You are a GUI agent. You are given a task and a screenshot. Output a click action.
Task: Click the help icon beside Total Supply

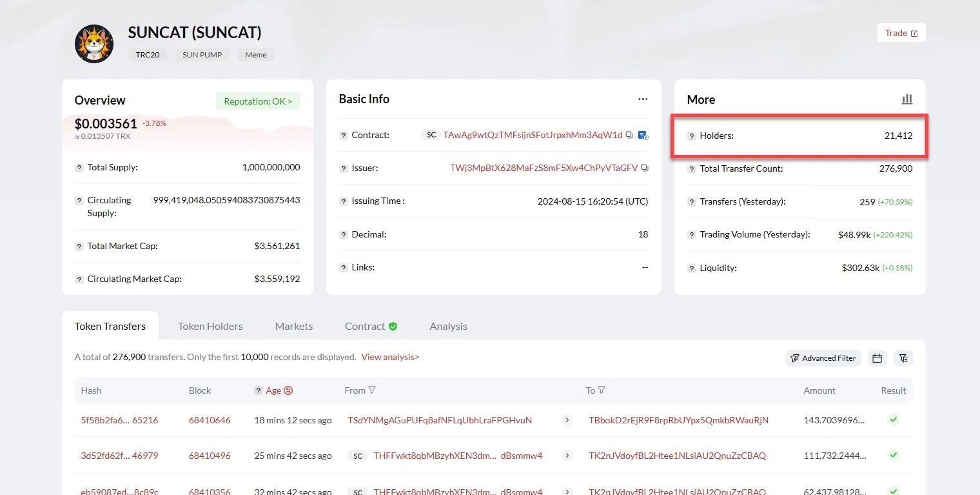[79, 167]
